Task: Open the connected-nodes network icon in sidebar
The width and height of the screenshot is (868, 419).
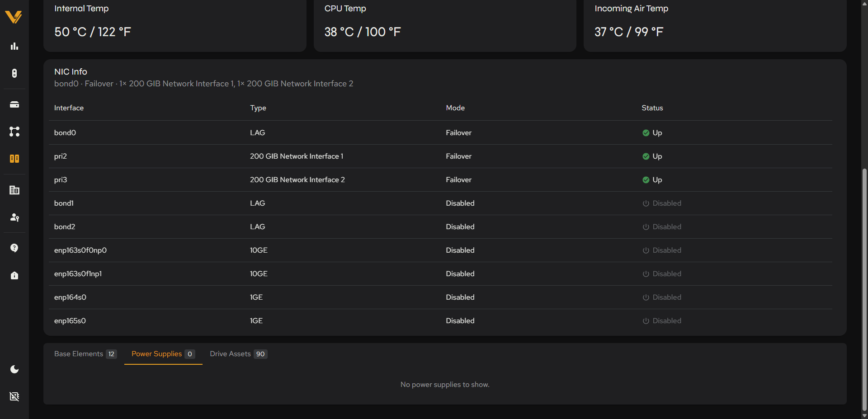Action: click(x=14, y=132)
